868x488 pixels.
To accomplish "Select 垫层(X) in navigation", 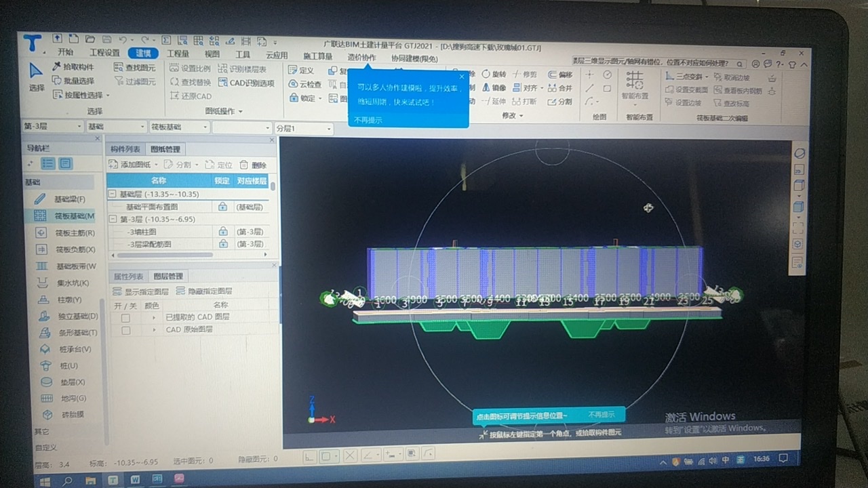I will [x=64, y=382].
